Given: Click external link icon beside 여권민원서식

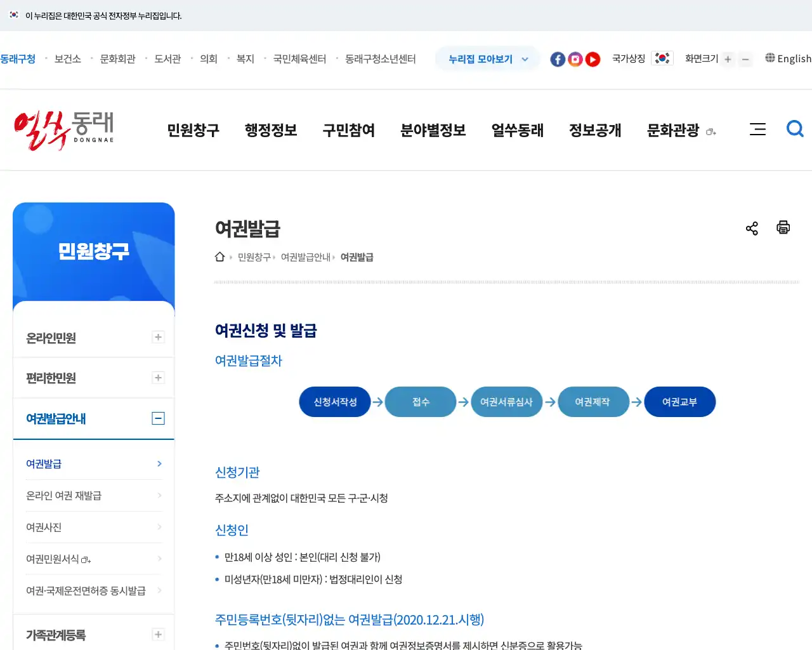Looking at the screenshot, I should pyautogui.click(x=86, y=560).
